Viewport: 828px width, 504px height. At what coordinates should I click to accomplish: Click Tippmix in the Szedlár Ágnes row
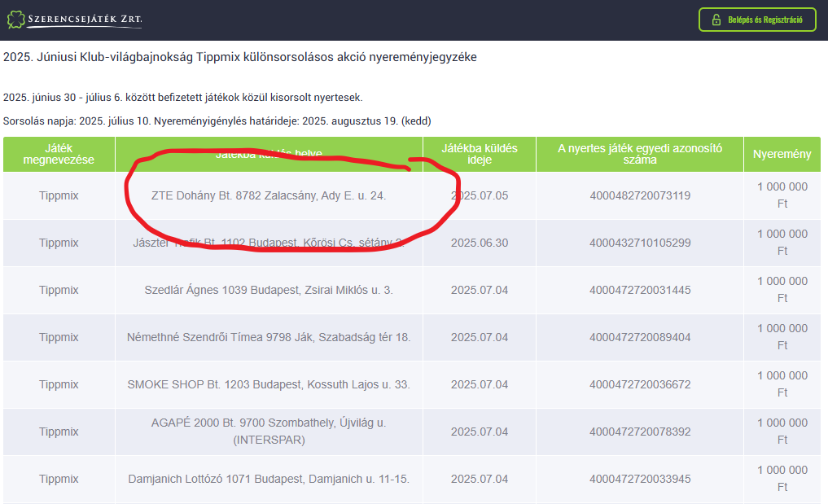(x=59, y=290)
